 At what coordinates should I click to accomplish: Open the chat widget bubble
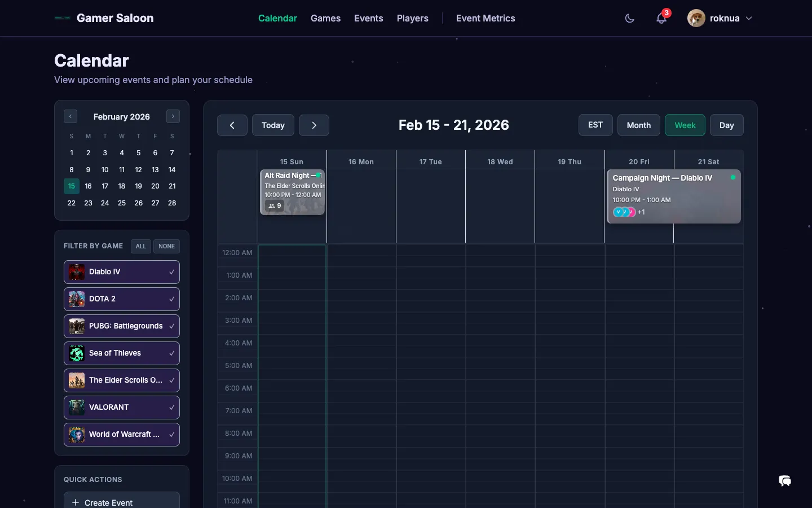coord(784,481)
